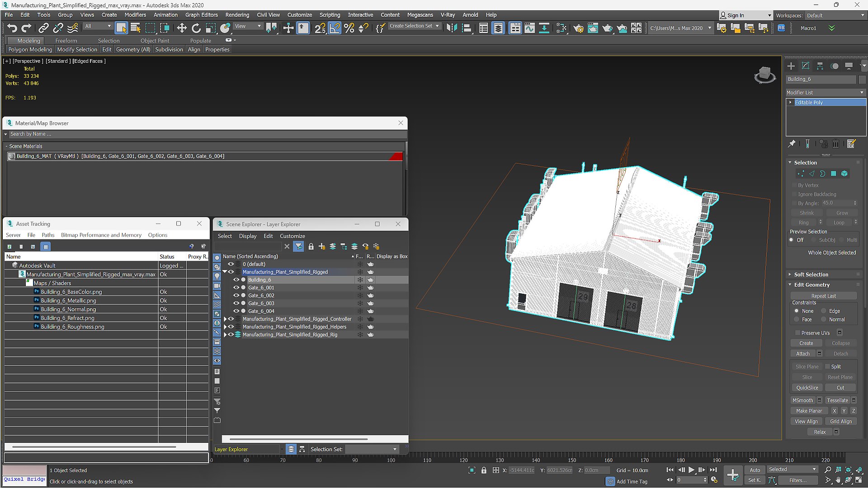Screen dimensions: 868x488
Task: Select the Rotate tool in main toolbar
Action: 196,28
